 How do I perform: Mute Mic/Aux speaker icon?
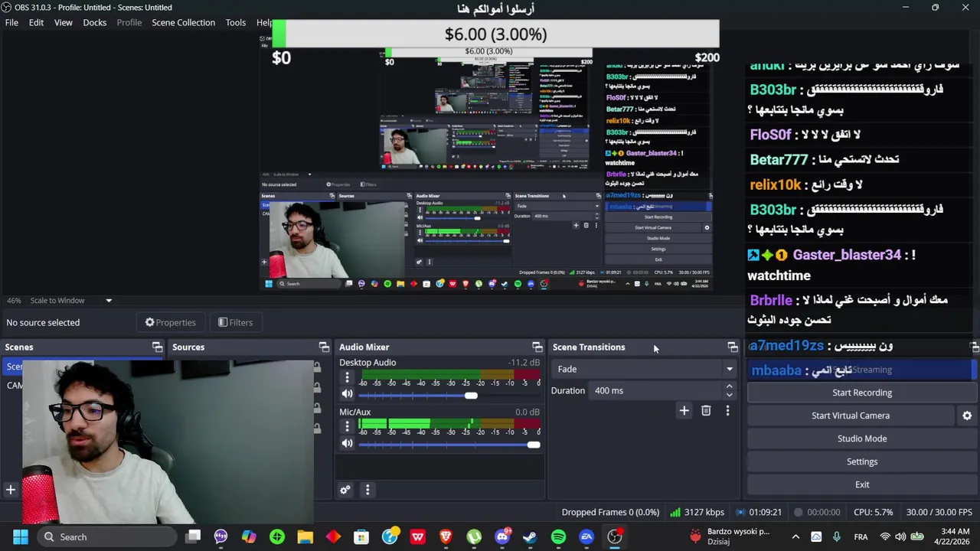click(x=347, y=444)
